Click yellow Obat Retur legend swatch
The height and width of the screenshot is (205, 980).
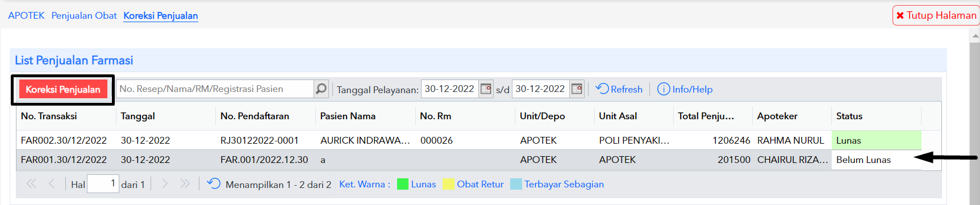tap(448, 184)
